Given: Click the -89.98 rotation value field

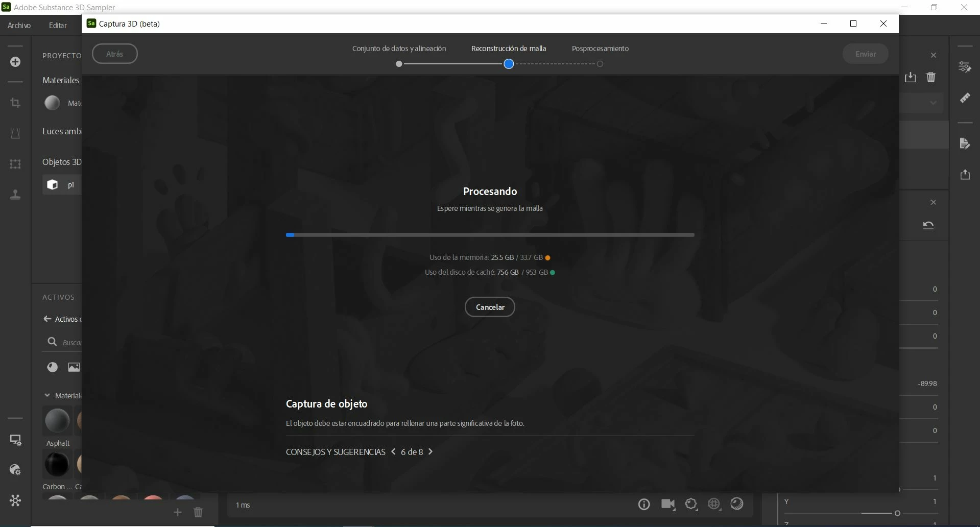Looking at the screenshot, I should [x=927, y=384].
